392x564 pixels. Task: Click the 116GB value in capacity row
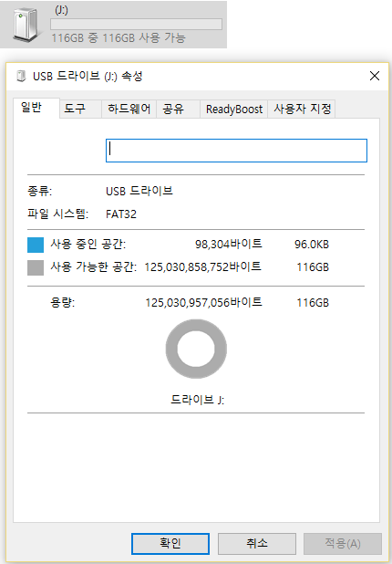pyautogui.click(x=313, y=303)
